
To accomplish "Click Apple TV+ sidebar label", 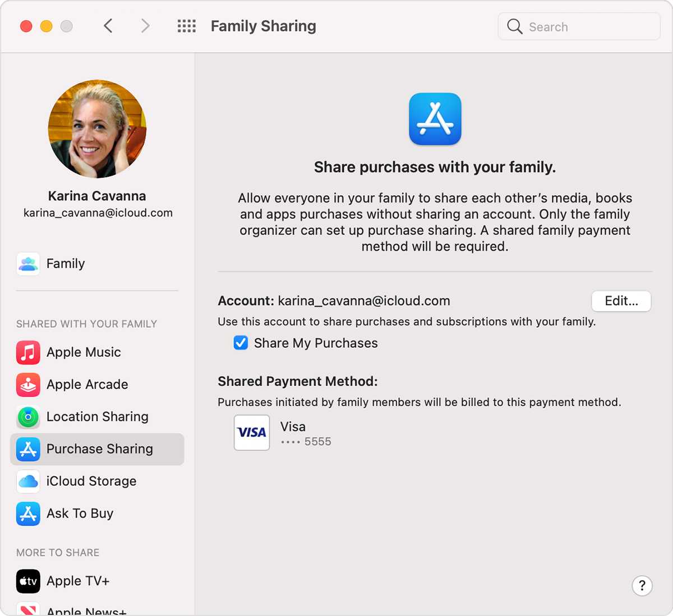I will [x=78, y=581].
